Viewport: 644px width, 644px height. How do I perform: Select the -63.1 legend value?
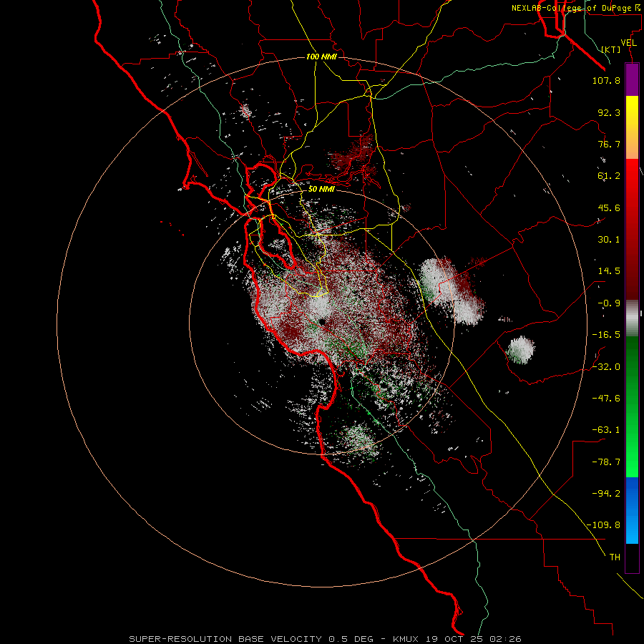tap(606, 430)
